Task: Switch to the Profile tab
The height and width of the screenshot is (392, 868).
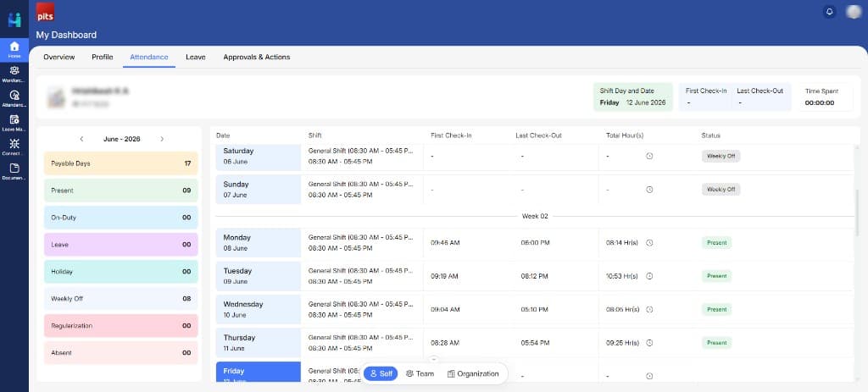Action: pos(103,57)
